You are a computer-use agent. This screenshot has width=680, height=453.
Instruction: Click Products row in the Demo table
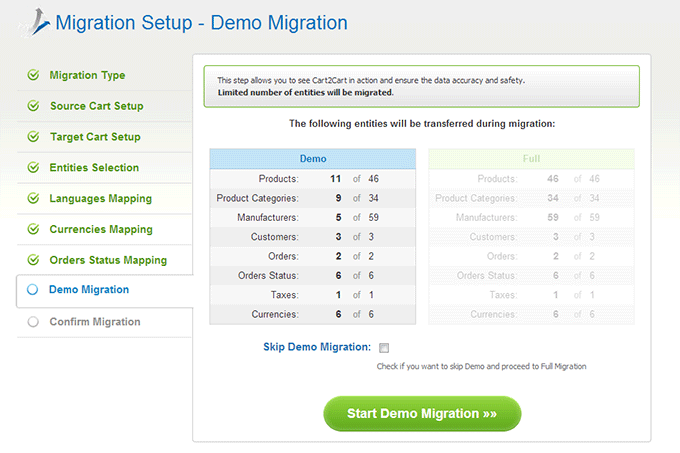click(x=313, y=179)
